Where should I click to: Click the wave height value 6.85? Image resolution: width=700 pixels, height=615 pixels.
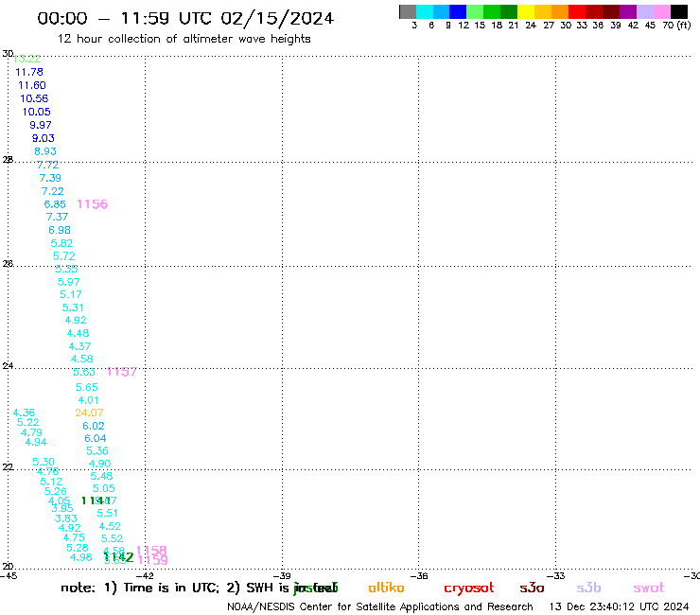pyautogui.click(x=55, y=204)
